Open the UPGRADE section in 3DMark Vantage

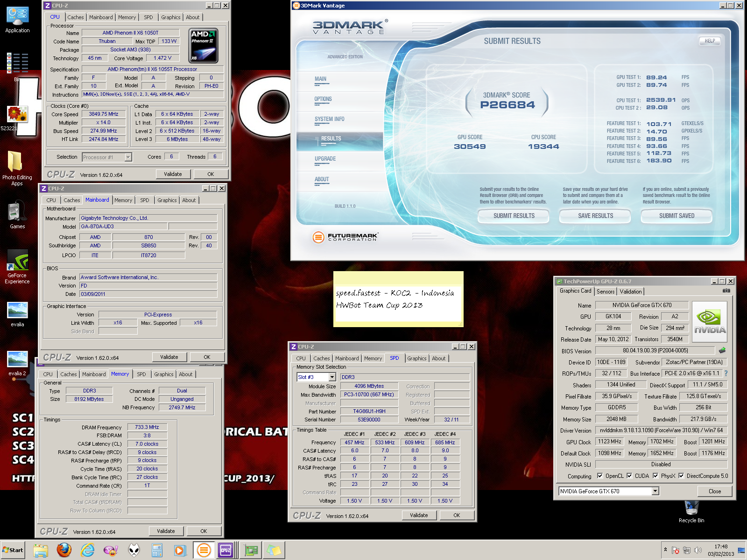[x=325, y=159]
